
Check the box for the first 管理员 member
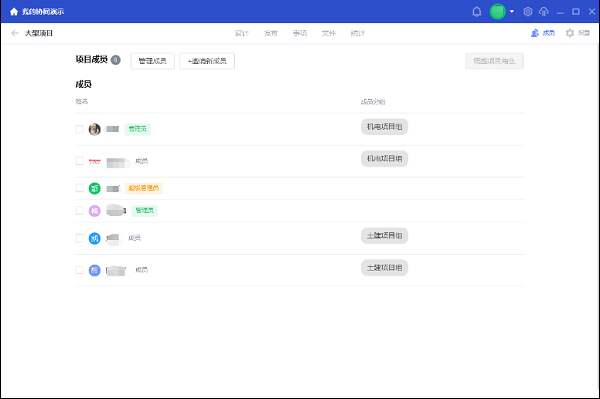coord(80,129)
